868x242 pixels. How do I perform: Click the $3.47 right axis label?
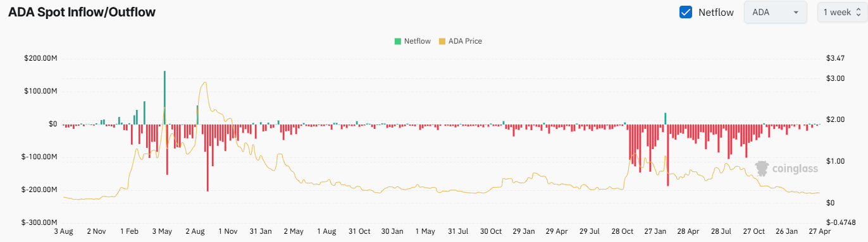click(x=836, y=59)
